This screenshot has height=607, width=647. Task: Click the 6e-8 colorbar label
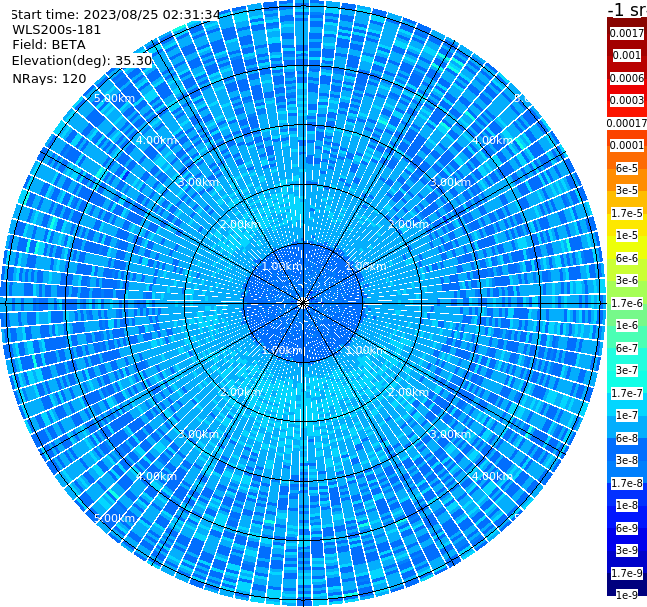(x=627, y=438)
